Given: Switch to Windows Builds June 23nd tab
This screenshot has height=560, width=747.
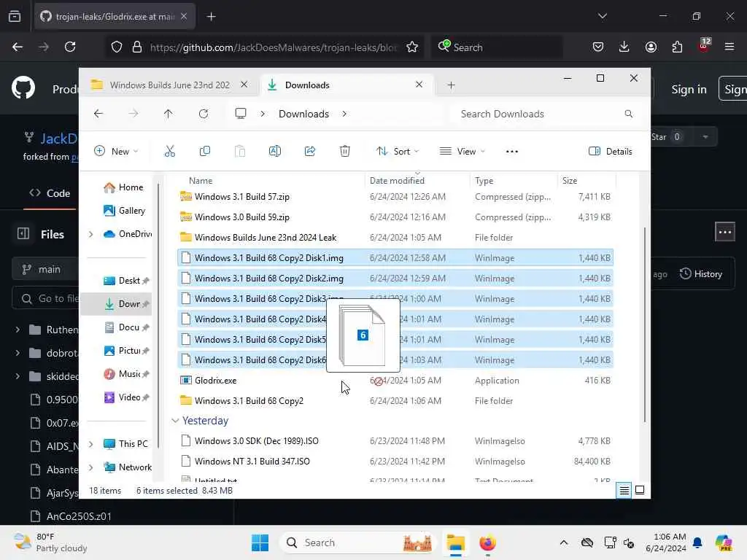Looking at the screenshot, I should point(169,85).
